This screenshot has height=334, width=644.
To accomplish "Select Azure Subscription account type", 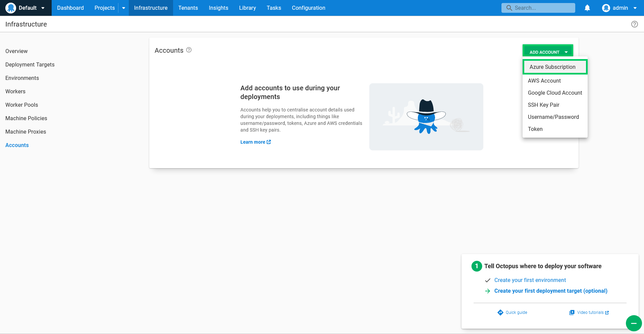I will [555, 67].
